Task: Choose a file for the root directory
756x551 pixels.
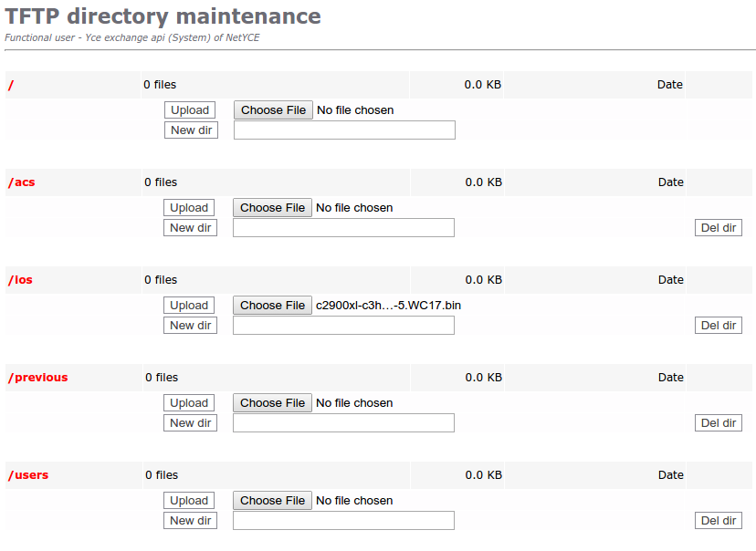Action: tap(273, 110)
